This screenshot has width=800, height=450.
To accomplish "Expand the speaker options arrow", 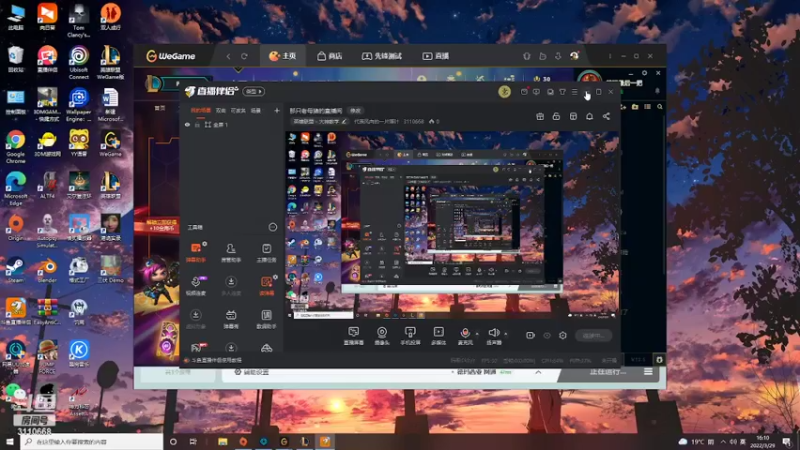I will (x=506, y=334).
